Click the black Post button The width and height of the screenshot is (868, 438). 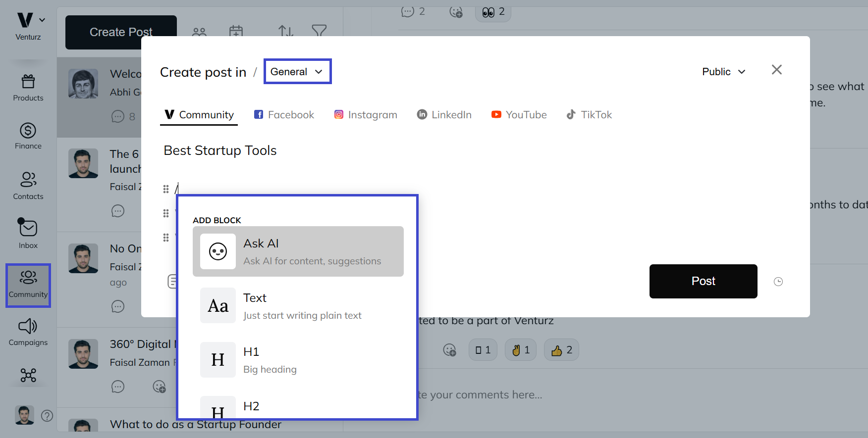[x=704, y=281]
